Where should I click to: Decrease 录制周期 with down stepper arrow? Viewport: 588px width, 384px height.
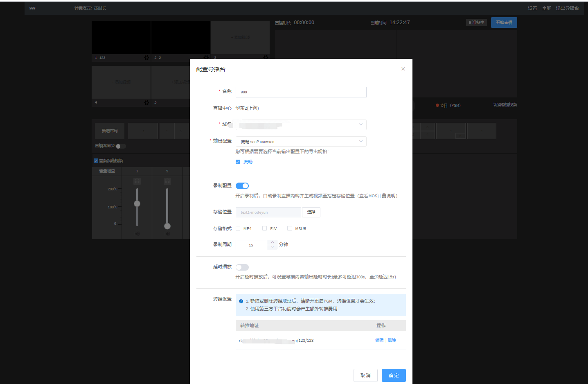[273, 247]
